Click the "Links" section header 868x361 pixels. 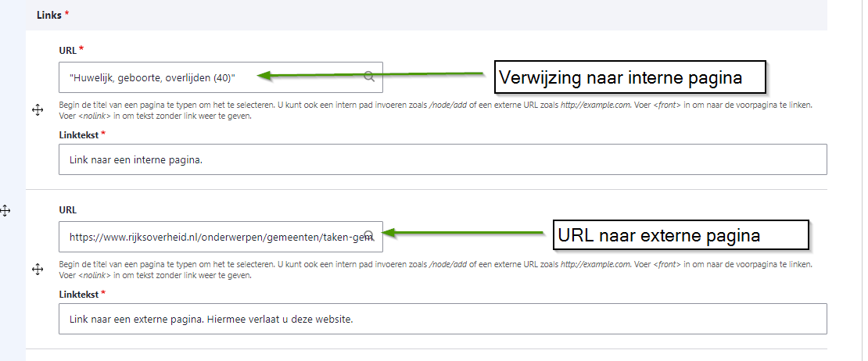50,15
